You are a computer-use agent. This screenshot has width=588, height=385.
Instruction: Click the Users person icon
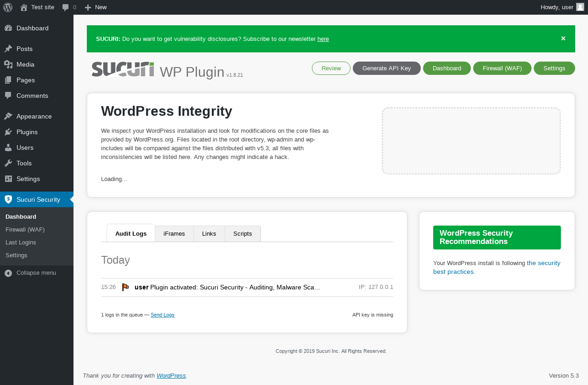[x=8, y=147]
